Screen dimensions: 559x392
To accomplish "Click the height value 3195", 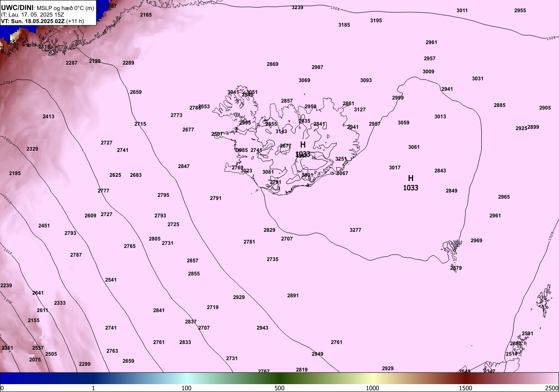I will click(x=376, y=21).
